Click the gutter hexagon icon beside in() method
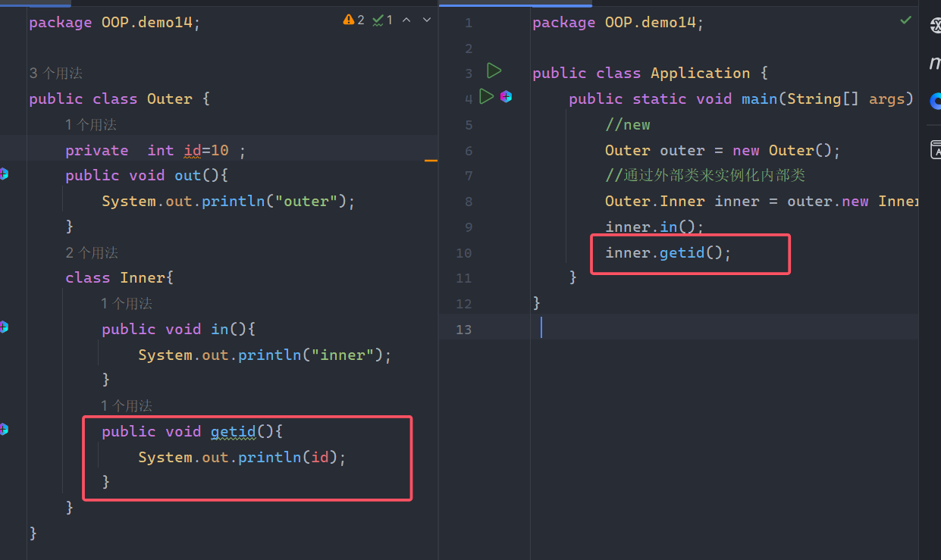 [x=4, y=327]
